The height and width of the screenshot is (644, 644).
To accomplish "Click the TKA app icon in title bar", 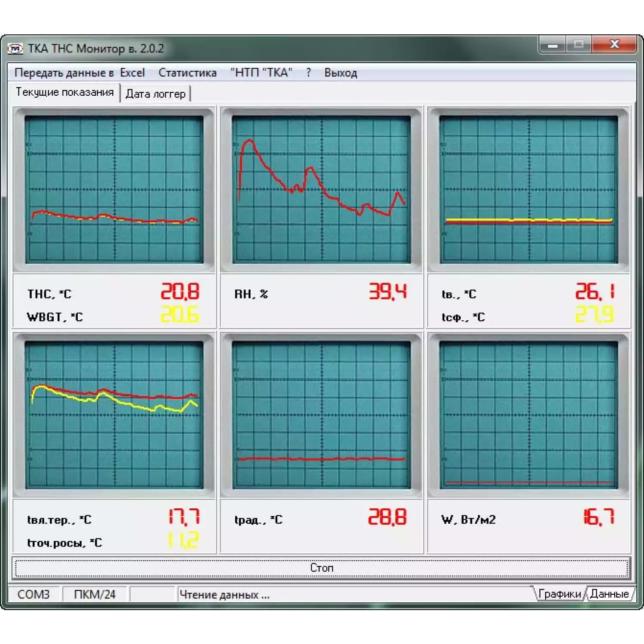I will [x=15, y=49].
